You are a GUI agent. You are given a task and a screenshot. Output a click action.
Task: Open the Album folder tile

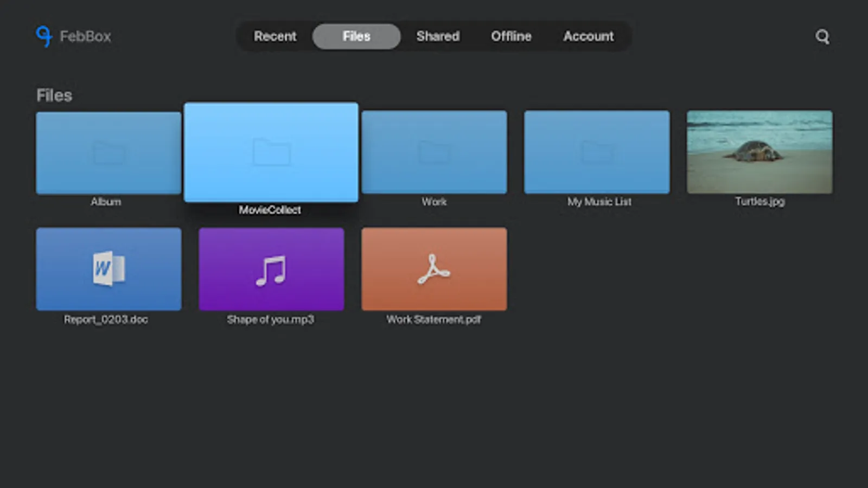coord(108,153)
